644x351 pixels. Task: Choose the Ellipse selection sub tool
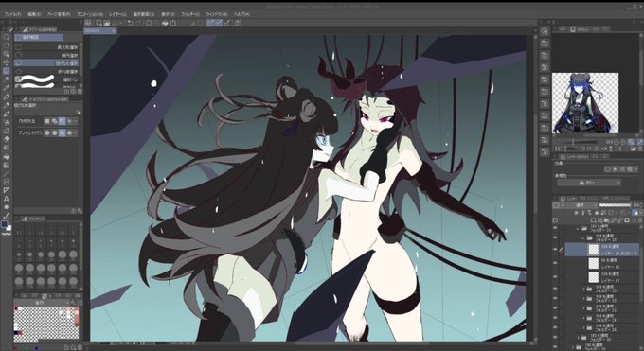coord(46,55)
